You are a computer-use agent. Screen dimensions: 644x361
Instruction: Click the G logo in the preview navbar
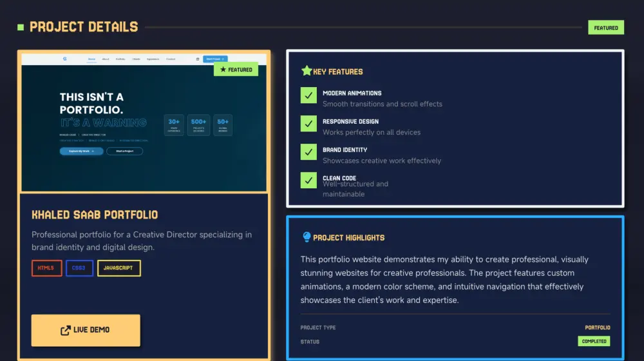coord(64,59)
